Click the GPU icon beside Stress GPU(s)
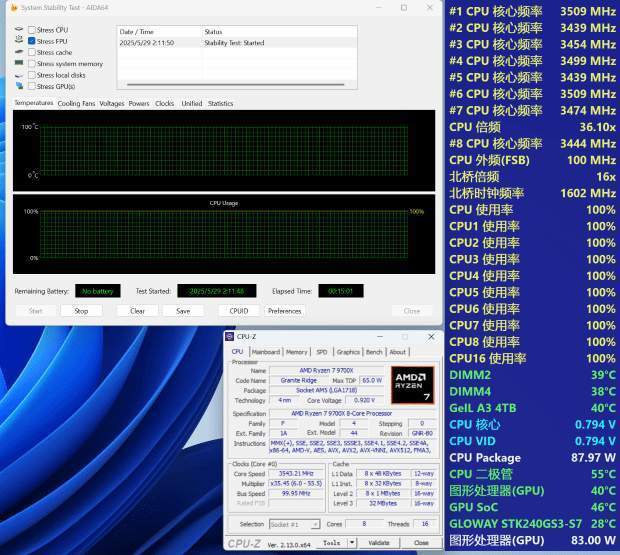 [18, 86]
